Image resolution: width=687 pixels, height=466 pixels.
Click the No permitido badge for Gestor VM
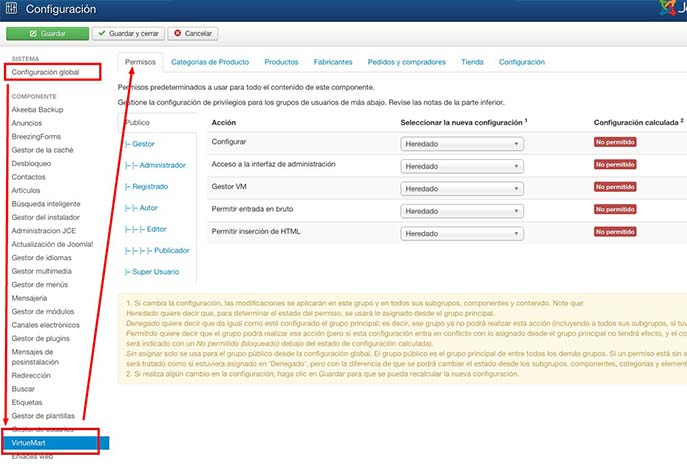coord(615,187)
